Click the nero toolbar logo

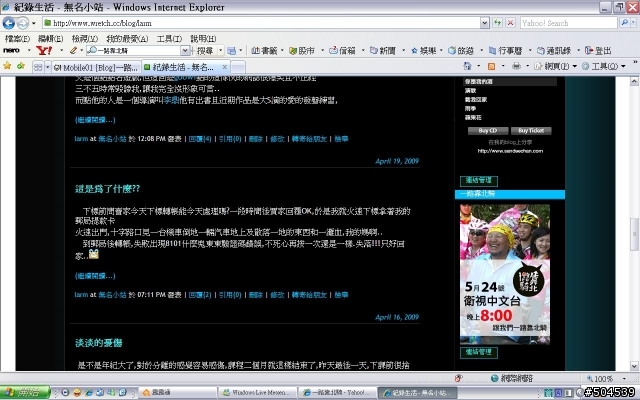[x=11, y=51]
